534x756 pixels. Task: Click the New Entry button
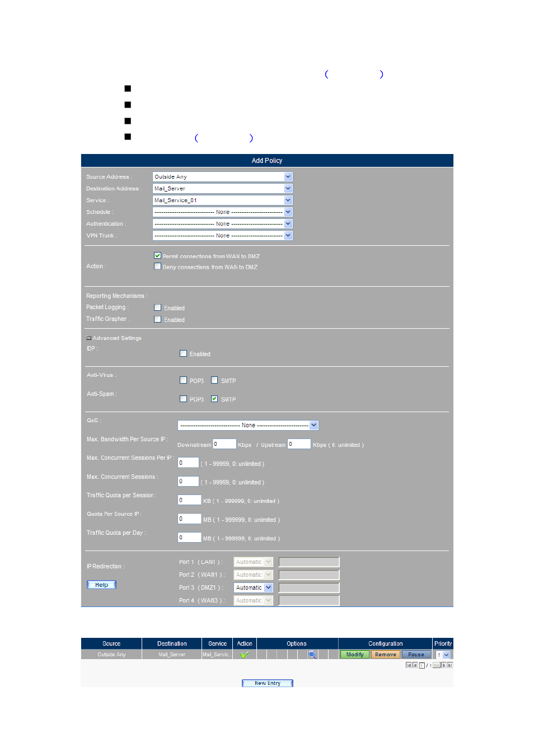click(x=268, y=683)
